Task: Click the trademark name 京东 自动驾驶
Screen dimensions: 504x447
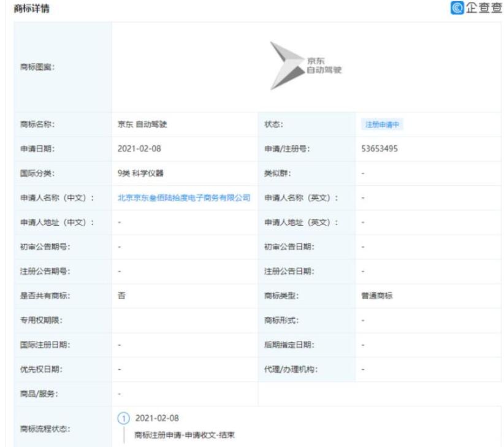Action: click(x=142, y=124)
